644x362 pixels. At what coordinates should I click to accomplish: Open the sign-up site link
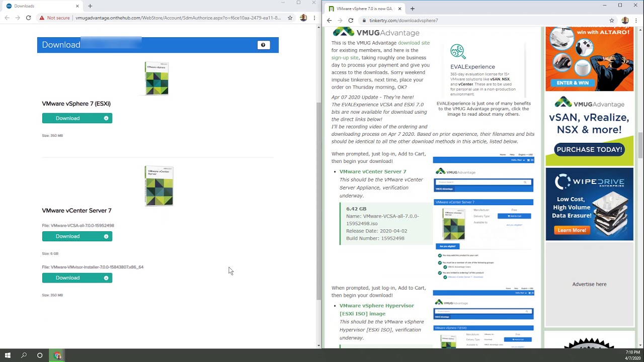[x=345, y=57]
